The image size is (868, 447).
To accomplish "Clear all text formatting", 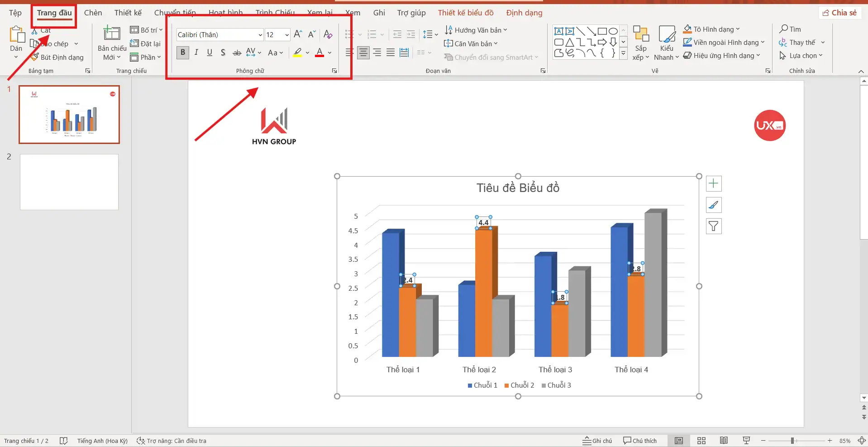I will pyautogui.click(x=328, y=34).
